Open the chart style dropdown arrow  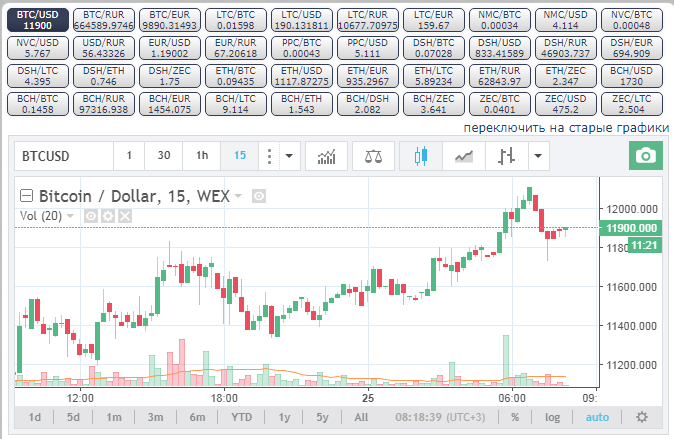(539, 156)
